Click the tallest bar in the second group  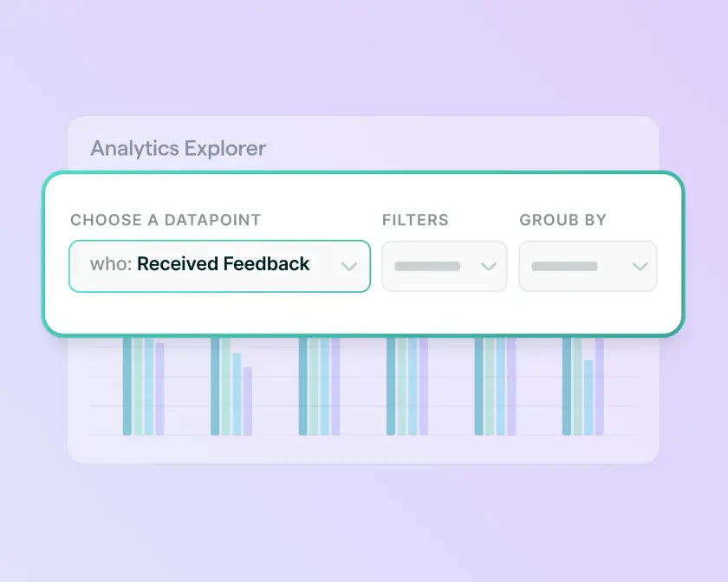pos(214,385)
